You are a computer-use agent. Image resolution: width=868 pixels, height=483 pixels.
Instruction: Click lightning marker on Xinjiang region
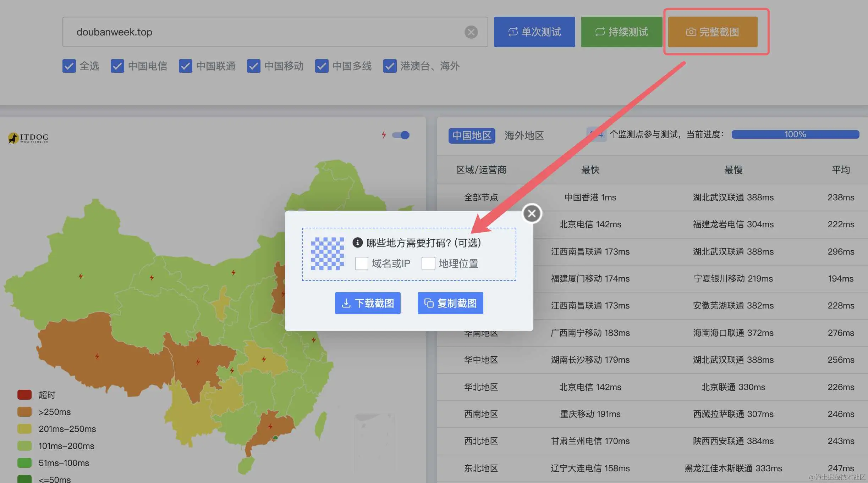(81, 276)
